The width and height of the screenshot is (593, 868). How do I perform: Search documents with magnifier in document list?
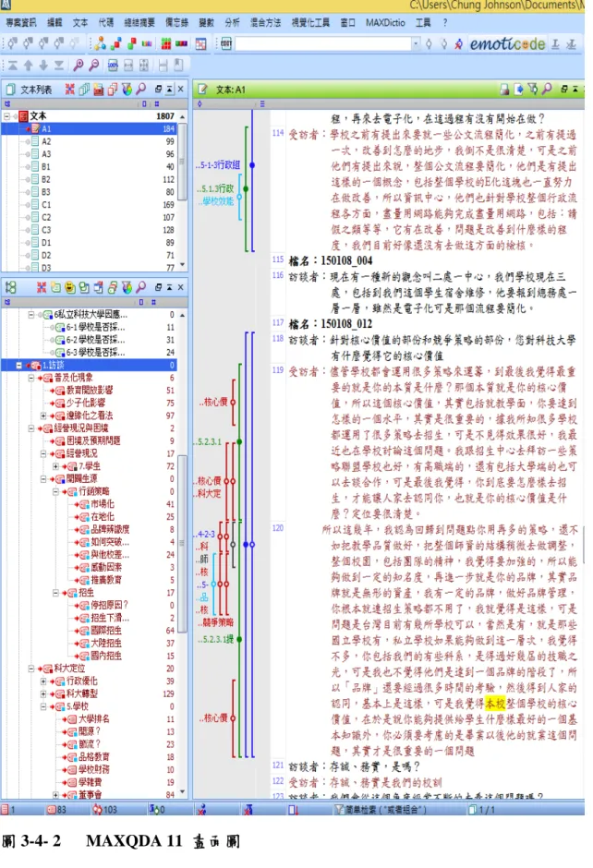pos(141,90)
